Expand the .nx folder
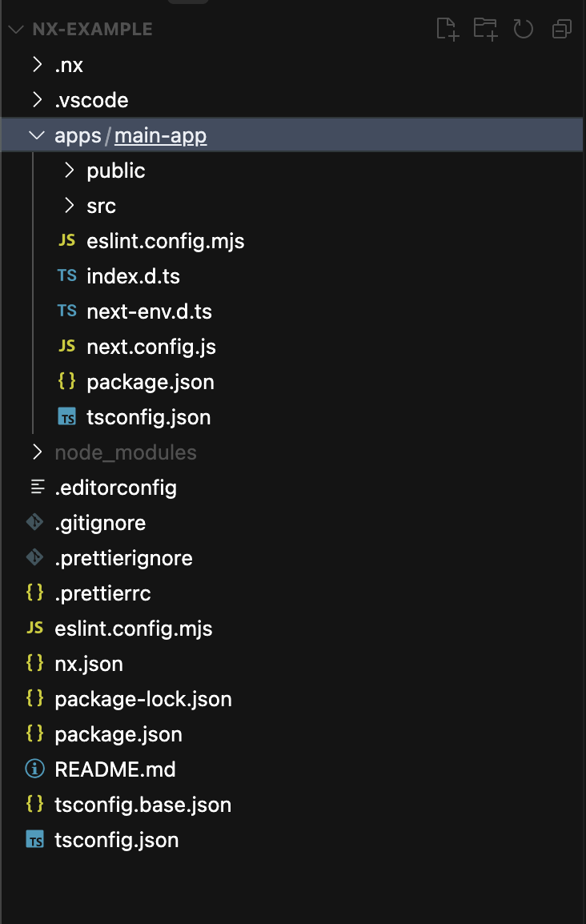This screenshot has height=924, width=586. 37,65
